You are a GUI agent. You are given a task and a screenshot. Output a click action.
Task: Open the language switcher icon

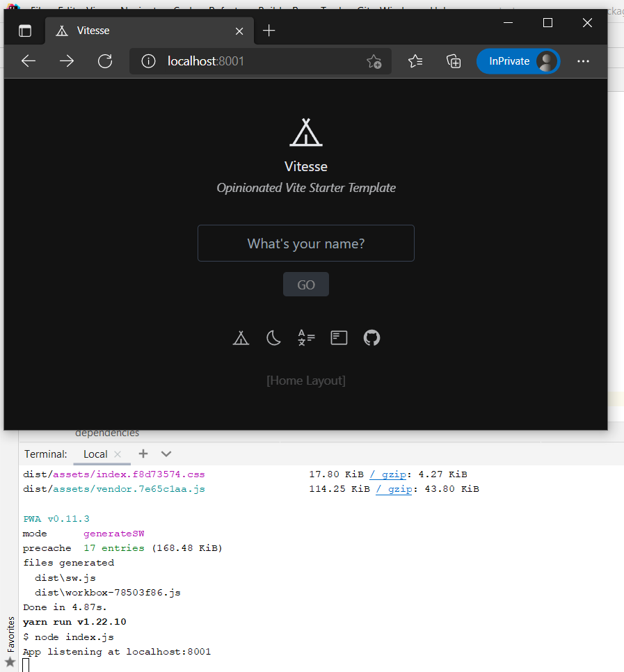(x=306, y=337)
